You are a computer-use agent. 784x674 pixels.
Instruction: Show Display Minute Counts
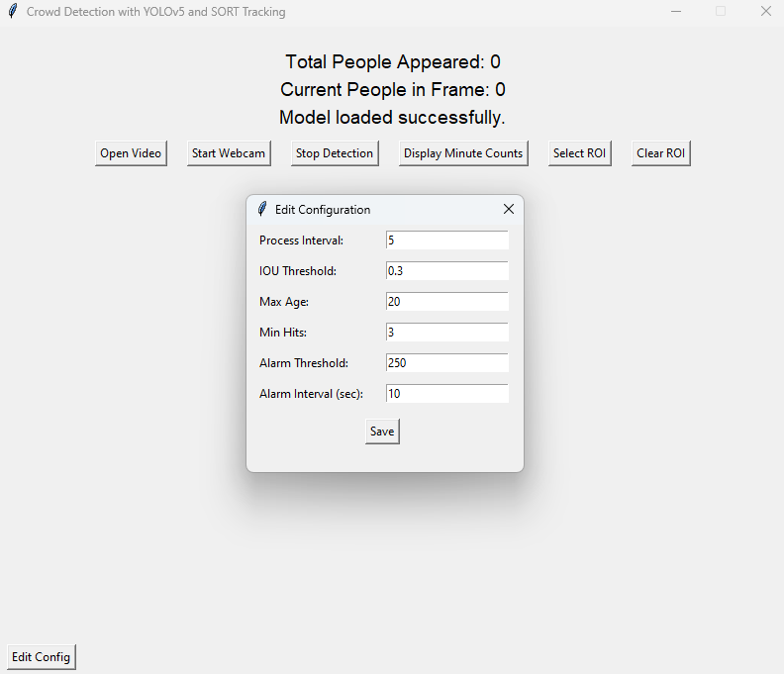tap(463, 153)
